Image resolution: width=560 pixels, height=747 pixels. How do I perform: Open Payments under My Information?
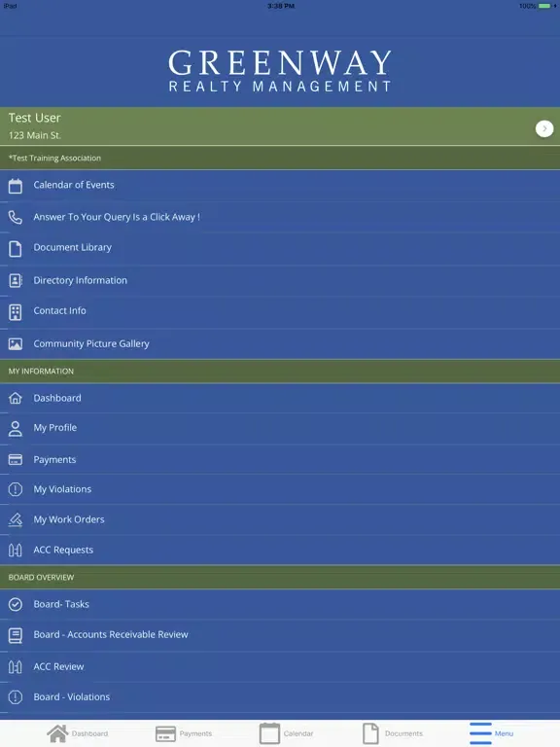pos(280,459)
